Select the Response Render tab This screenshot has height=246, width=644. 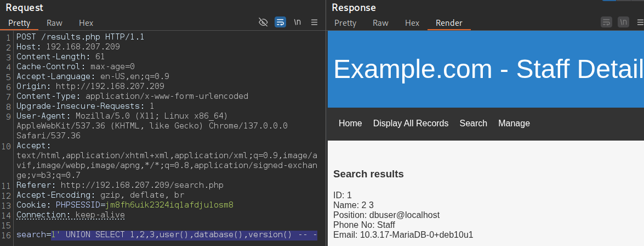449,23
